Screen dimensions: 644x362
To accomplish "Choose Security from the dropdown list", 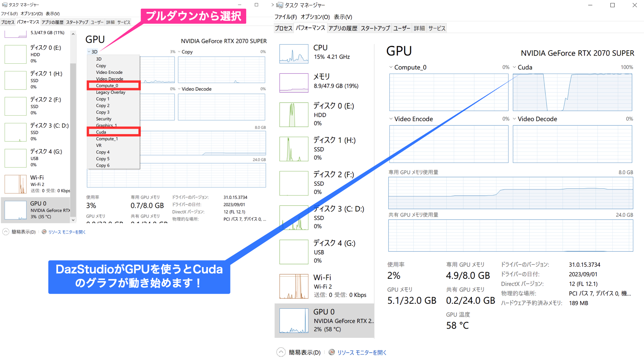I will point(113,119).
